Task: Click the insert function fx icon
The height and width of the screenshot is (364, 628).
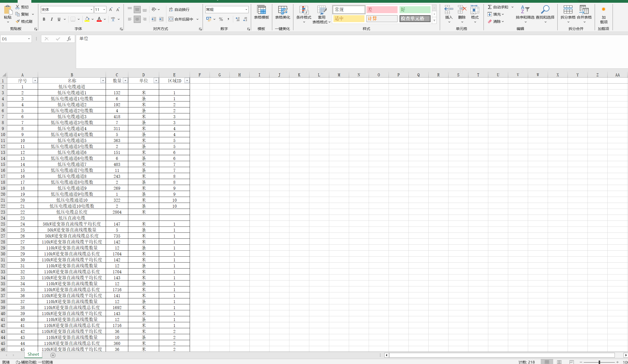Action: (69, 39)
